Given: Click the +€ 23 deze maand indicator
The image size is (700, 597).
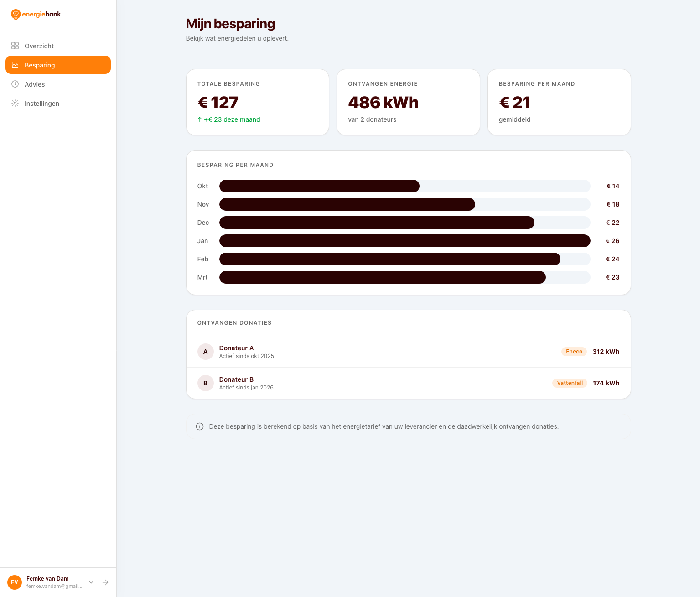Looking at the screenshot, I should pos(229,119).
